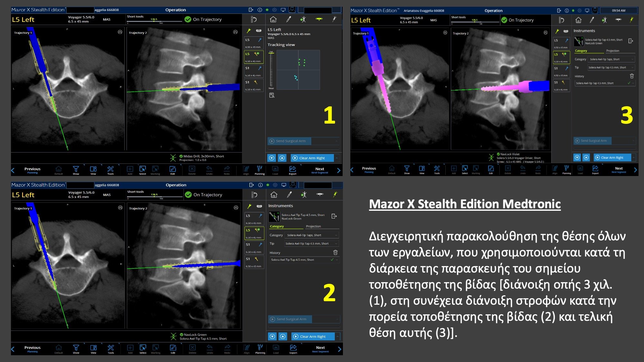Image resolution: width=644 pixels, height=362 pixels.
Task: Expand Clear Arm Right arrow, screenshot 3
Action: point(633,158)
